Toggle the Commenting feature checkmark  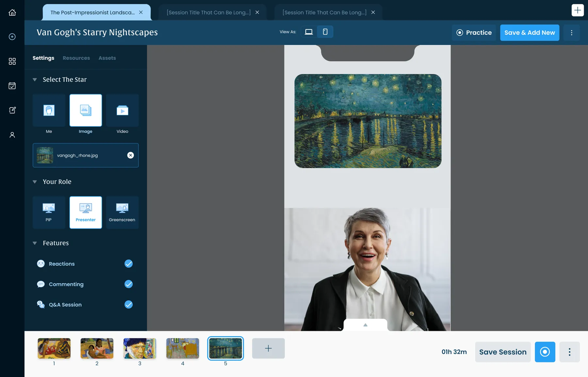coord(129,284)
